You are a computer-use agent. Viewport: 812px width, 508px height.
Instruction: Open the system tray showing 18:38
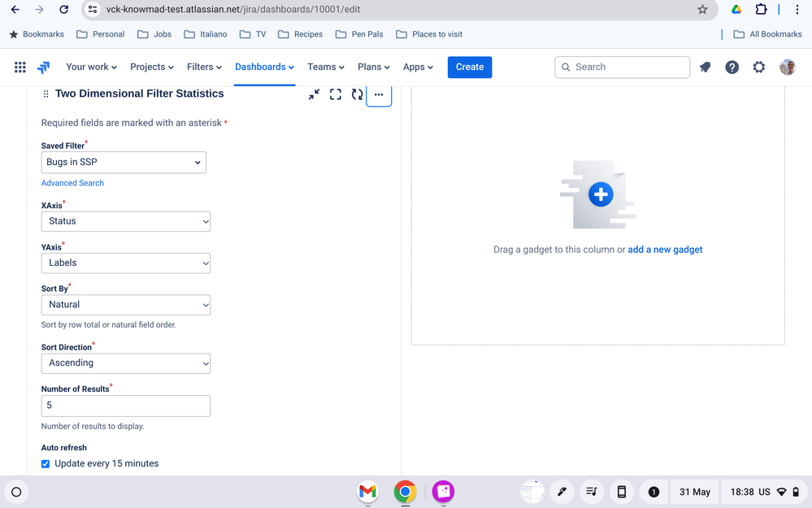click(x=764, y=492)
